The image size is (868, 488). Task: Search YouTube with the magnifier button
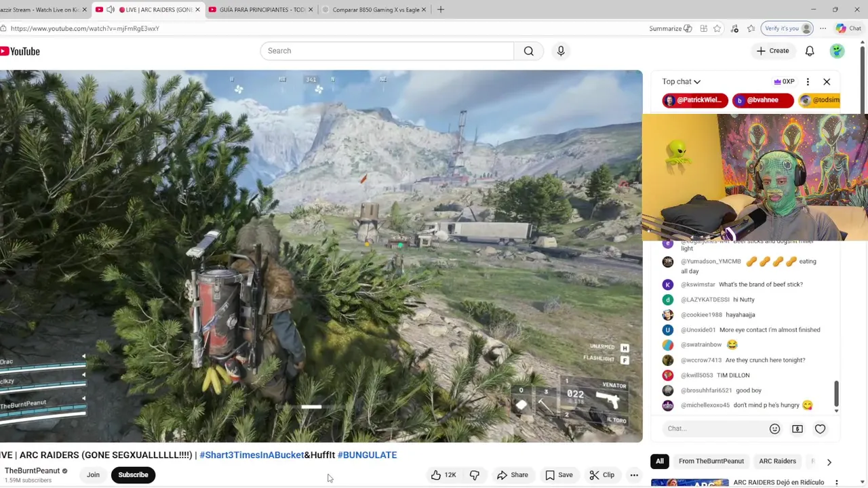529,51
